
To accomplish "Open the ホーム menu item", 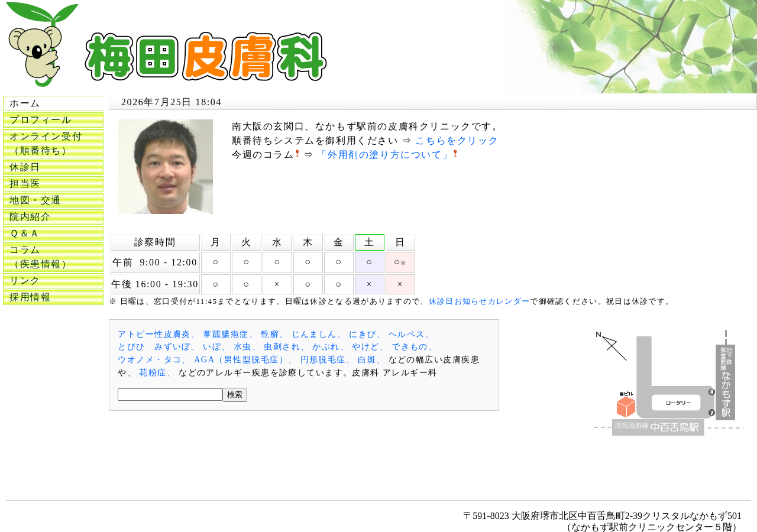I will coord(53,103).
